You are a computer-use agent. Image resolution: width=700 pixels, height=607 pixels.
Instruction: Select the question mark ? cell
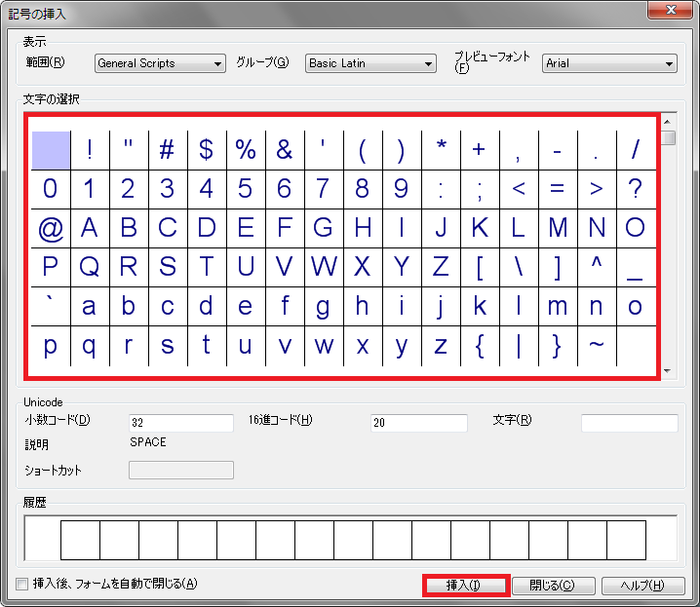(636, 189)
